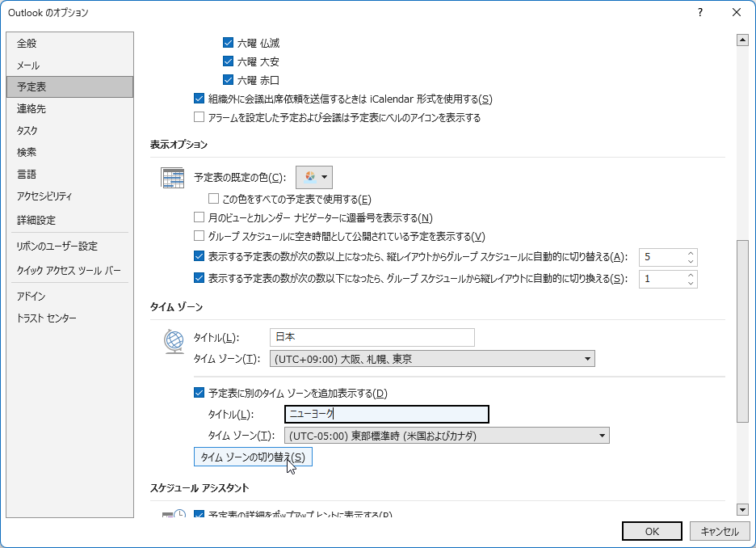Click the calendar display options icon

point(172,178)
